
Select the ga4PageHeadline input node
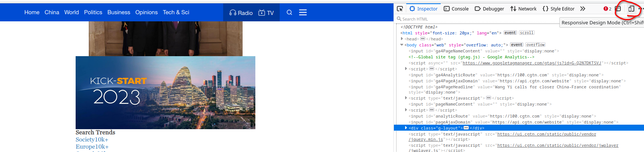[x=515, y=89]
